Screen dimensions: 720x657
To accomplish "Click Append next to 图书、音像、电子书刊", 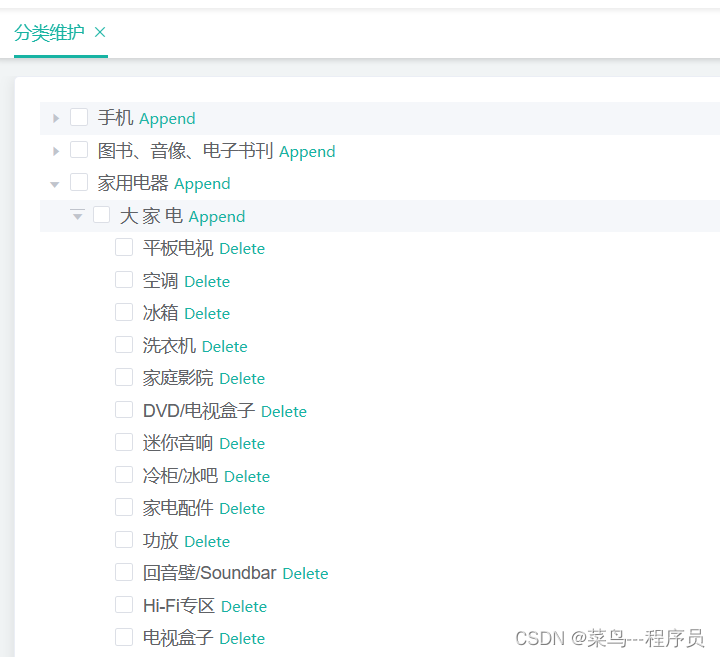I will 307,152.
